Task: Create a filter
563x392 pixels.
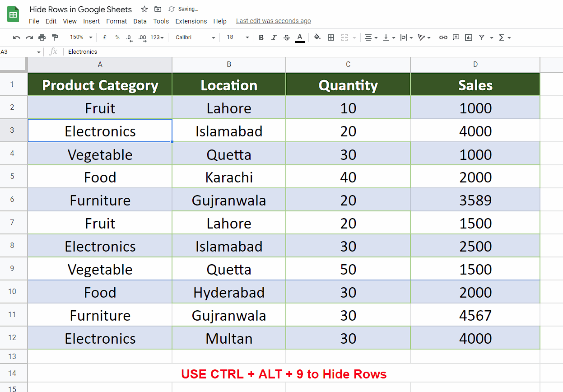Action: point(483,37)
